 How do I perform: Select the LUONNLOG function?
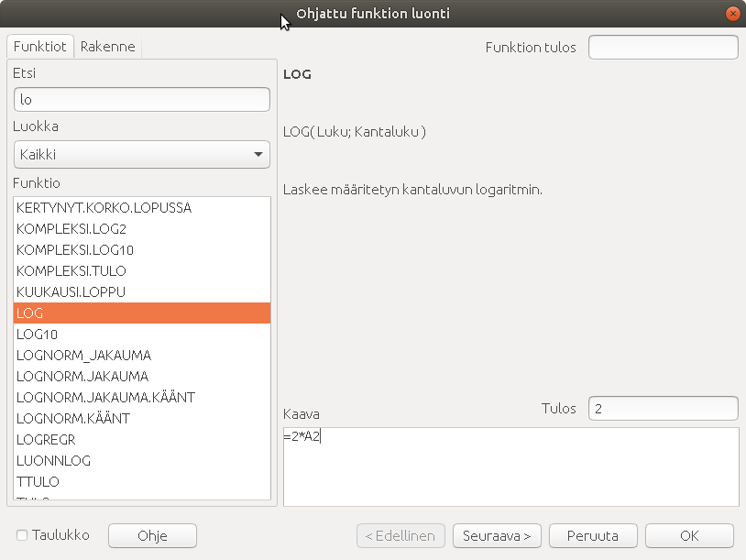[x=53, y=460]
